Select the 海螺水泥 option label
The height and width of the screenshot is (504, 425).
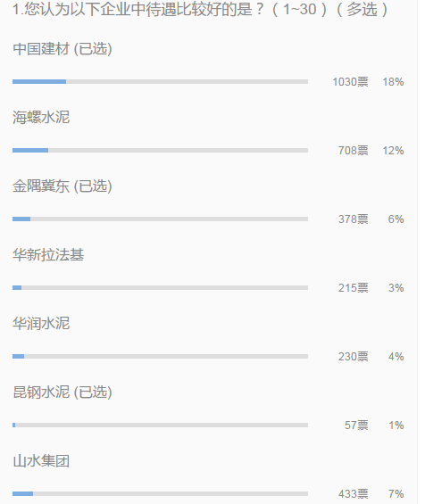tap(41, 118)
